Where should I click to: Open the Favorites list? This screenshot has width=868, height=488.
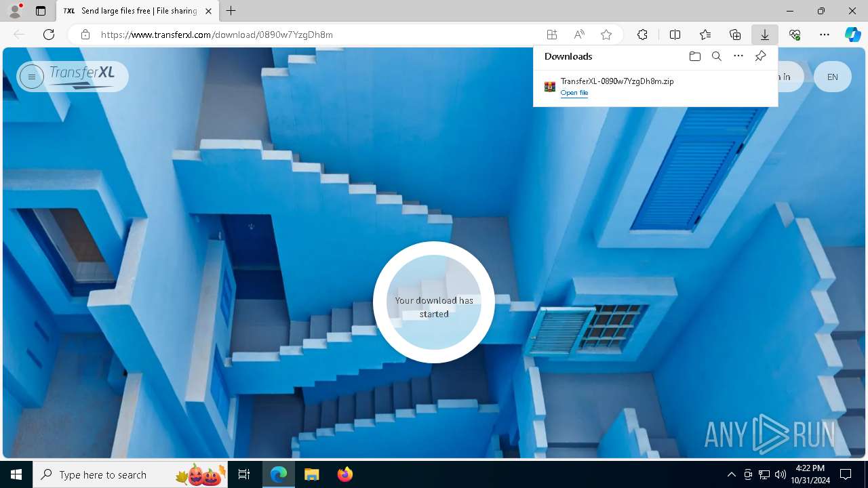tap(705, 35)
